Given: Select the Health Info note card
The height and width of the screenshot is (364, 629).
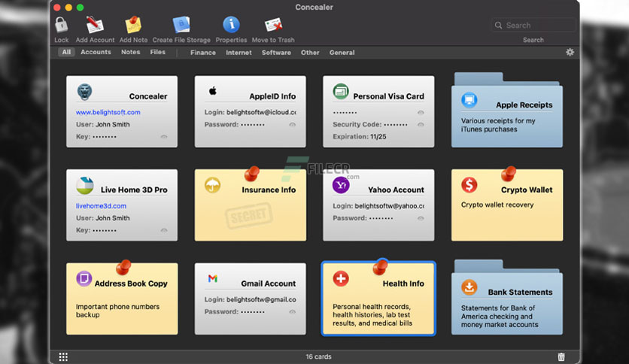Looking at the screenshot, I should 378,299.
